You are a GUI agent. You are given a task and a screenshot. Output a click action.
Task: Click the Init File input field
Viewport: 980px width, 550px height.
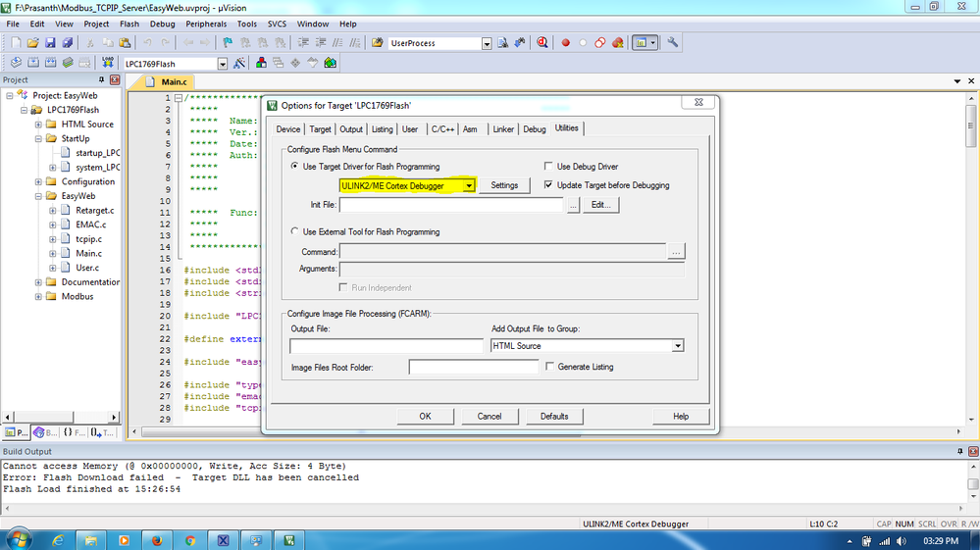click(x=451, y=205)
